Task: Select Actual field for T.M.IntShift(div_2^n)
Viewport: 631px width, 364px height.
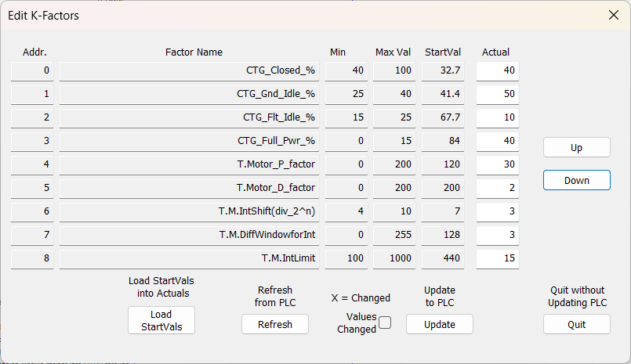Action: coord(498,211)
